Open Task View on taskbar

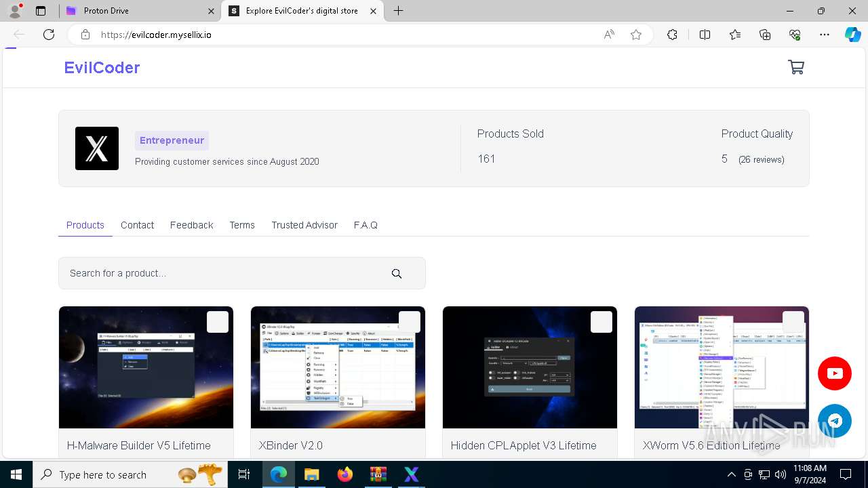tap(244, 474)
